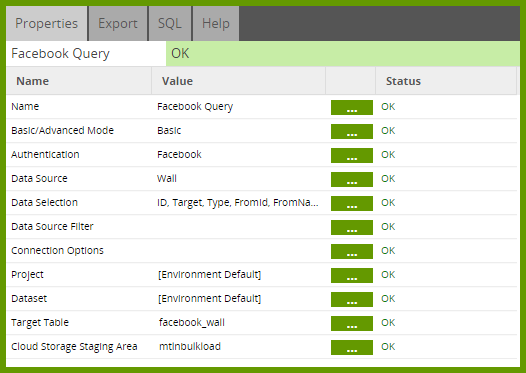Screen dimensions: 526x373
Task: Click the Data Selection ellipsis button
Action: click(x=352, y=203)
